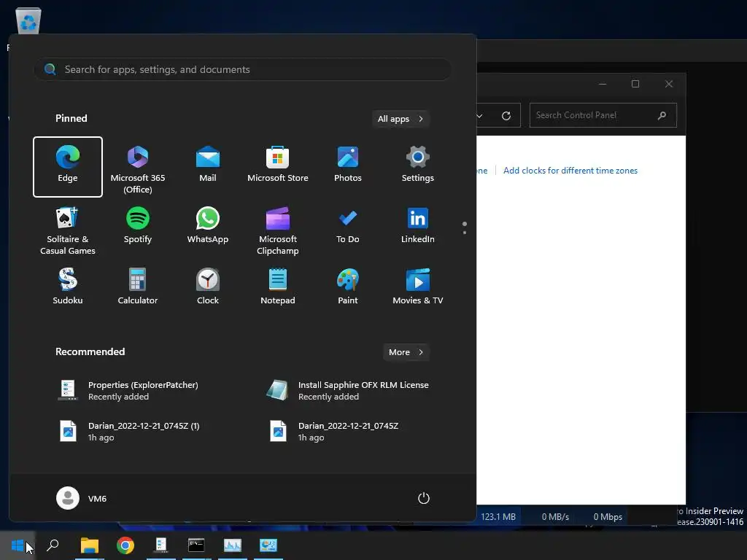Maximize the Control Panel window

pos(635,85)
